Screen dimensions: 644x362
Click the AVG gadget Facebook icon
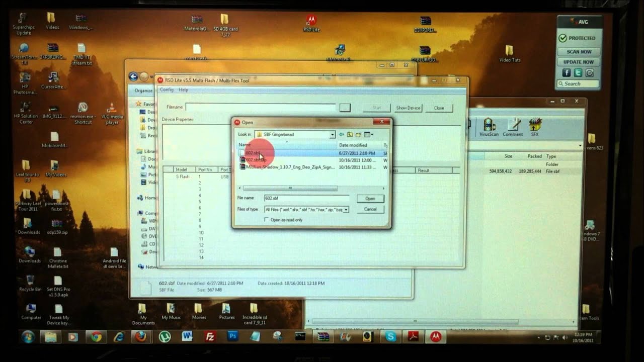[566, 73]
